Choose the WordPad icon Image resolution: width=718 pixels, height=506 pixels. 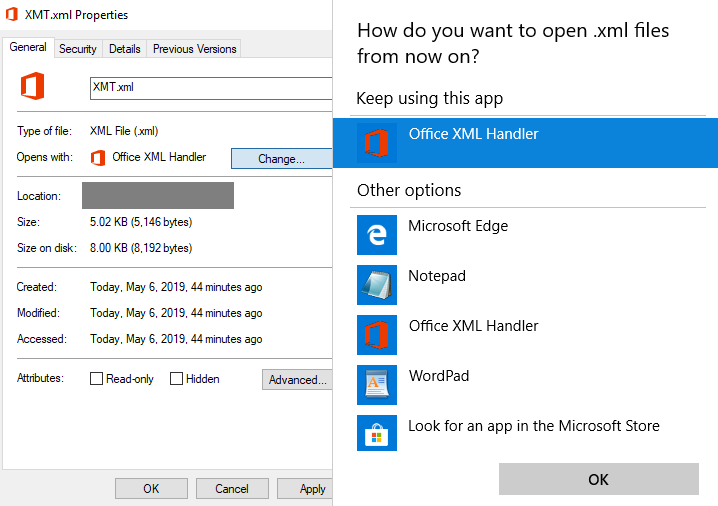point(377,385)
